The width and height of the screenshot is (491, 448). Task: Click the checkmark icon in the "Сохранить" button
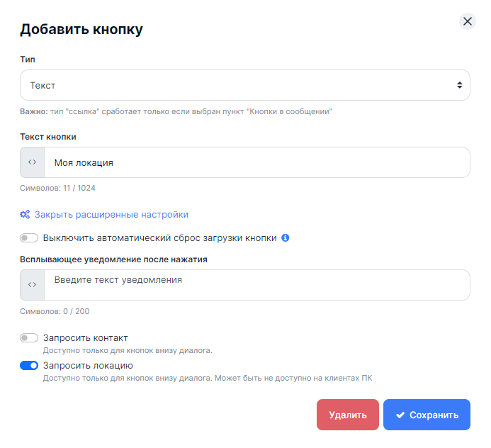tap(400, 415)
